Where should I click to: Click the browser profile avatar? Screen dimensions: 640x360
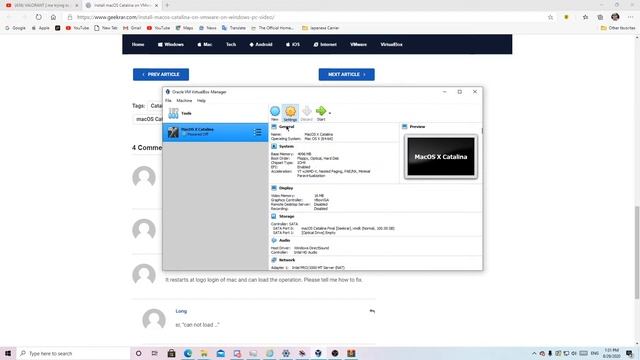(x=616, y=17)
